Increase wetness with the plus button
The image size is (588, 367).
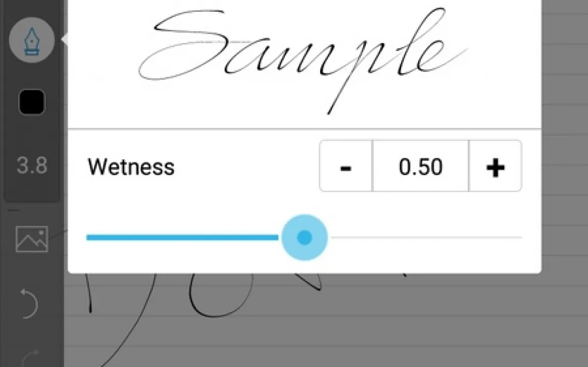[495, 167]
